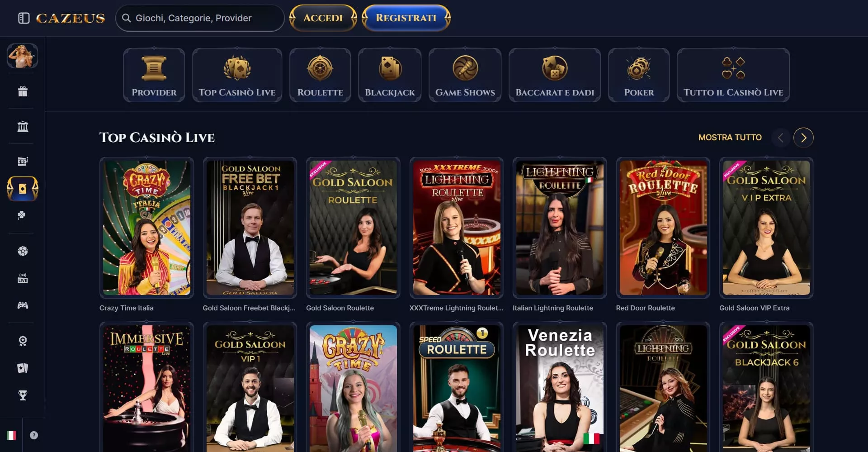
Task: Open the trophy tournaments sidebar icon
Action: (23, 395)
